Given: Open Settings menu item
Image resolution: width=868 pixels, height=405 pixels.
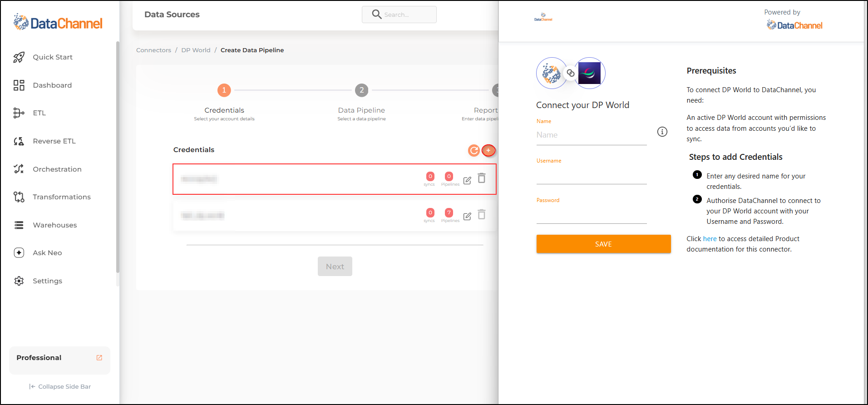Looking at the screenshot, I should [47, 281].
